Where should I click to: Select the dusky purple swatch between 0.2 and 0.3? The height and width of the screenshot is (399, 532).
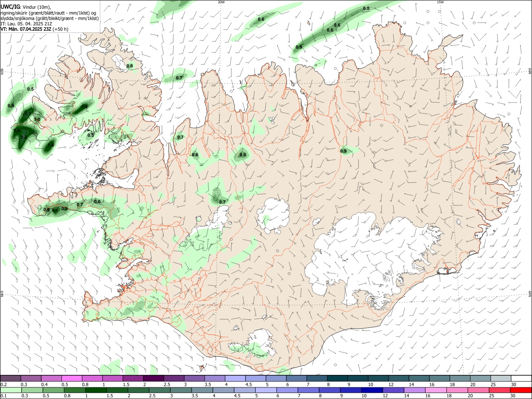tap(11, 378)
